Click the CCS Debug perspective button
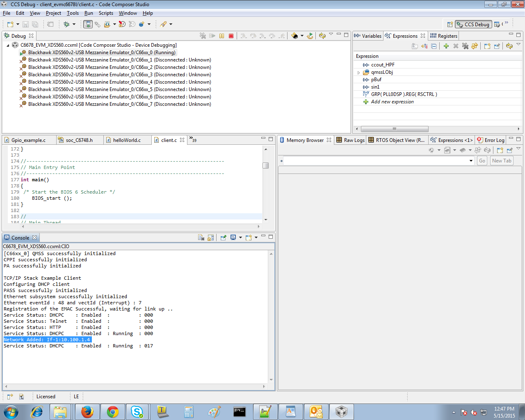Image resolution: width=525 pixels, height=420 pixels. tap(473, 25)
